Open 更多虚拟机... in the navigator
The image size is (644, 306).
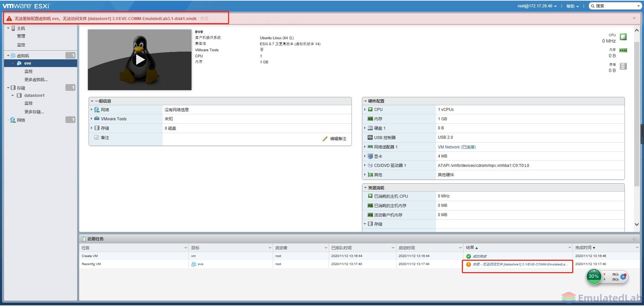tap(36, 80)
